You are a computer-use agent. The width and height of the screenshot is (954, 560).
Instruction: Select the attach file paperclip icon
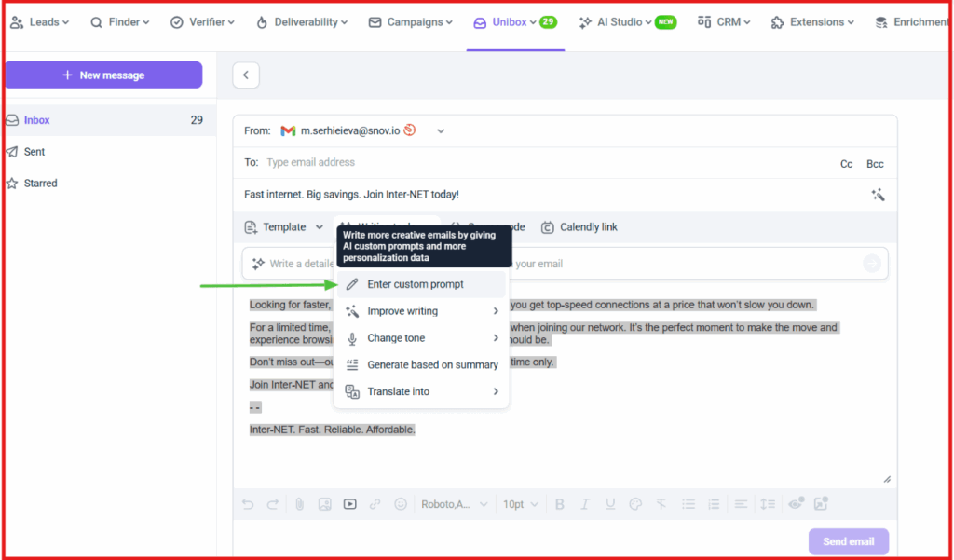click(x=298, y=503)
